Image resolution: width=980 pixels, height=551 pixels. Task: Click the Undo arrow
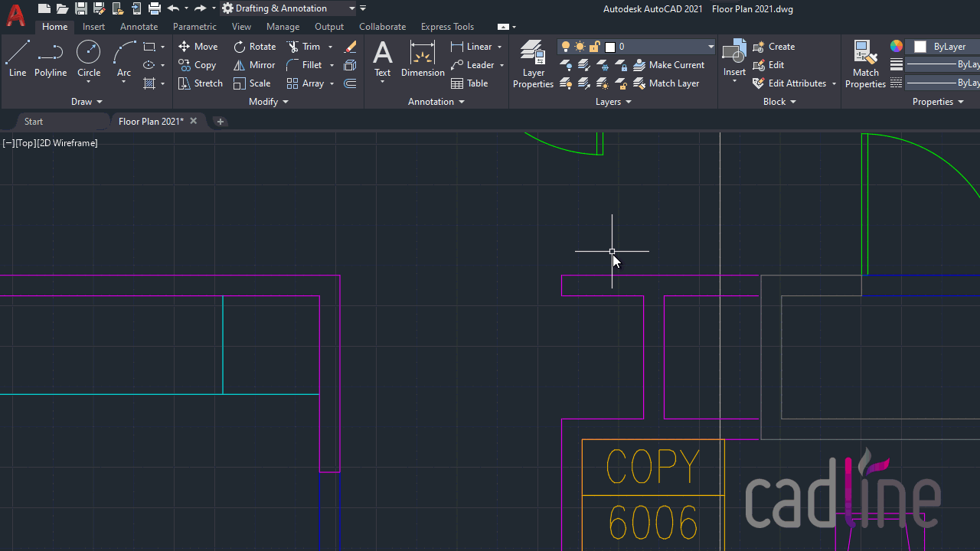(173, 8)
